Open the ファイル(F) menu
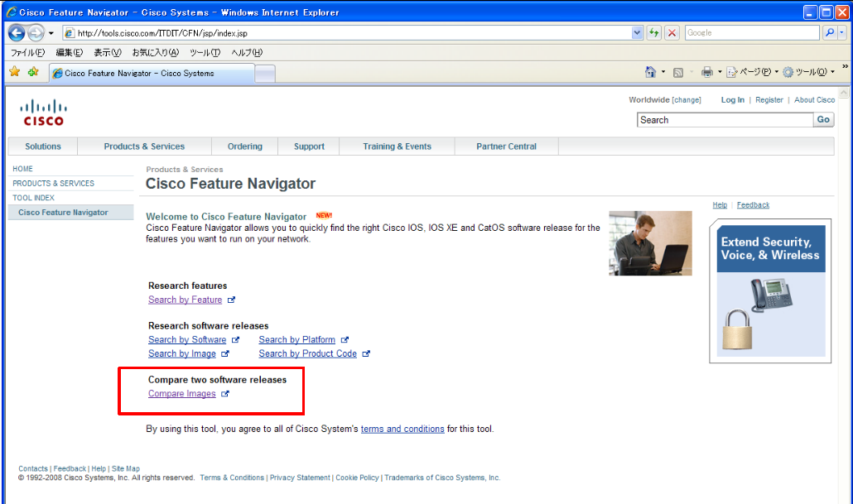This screenshot has height=504, width=853. click(x=27, y=52)
